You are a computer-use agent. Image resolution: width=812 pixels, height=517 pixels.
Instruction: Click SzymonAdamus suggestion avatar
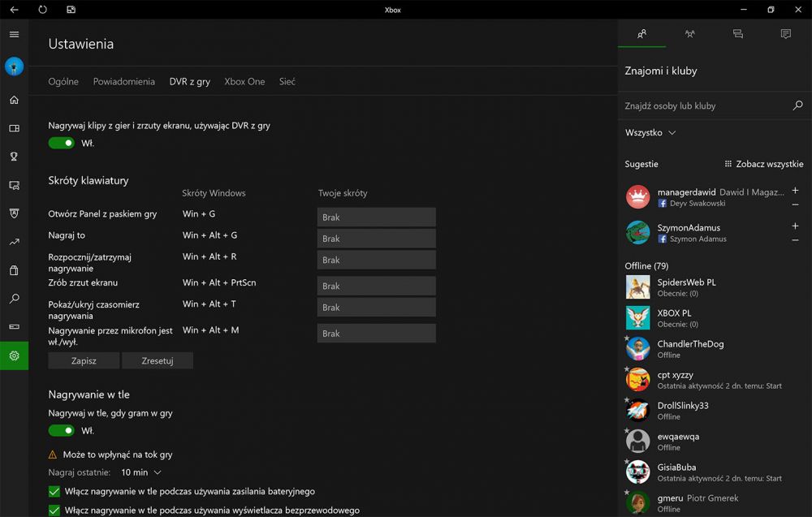637,233
